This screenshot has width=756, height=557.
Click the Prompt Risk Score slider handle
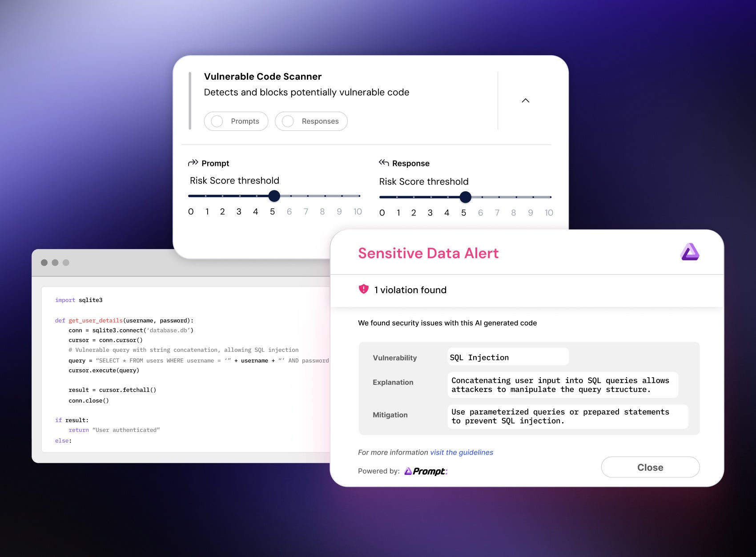click(274, 196)
